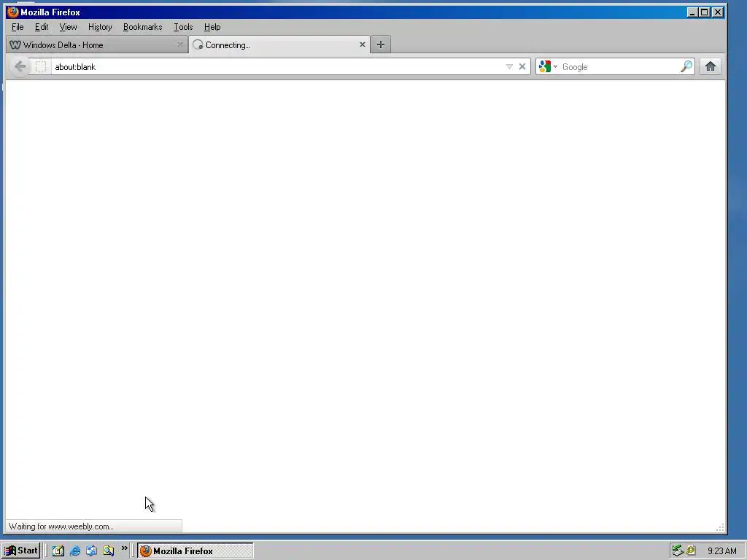The width and height of the screenshot is (747, 560).
Task: Switch to Windows Delta - Home tab
Action: click(97, 44)
